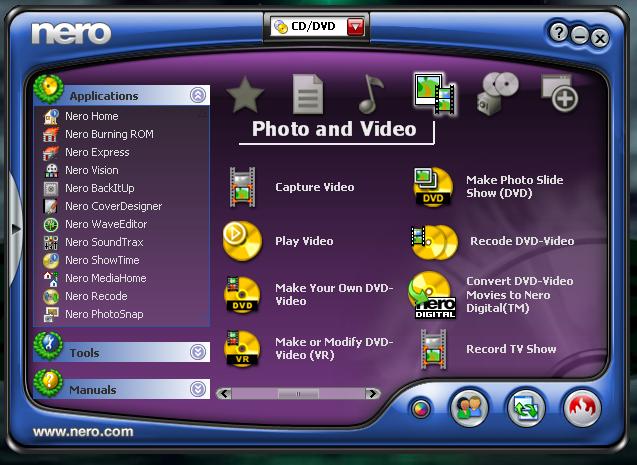Click the Nero CoverDesigner icon

point(51,206)
